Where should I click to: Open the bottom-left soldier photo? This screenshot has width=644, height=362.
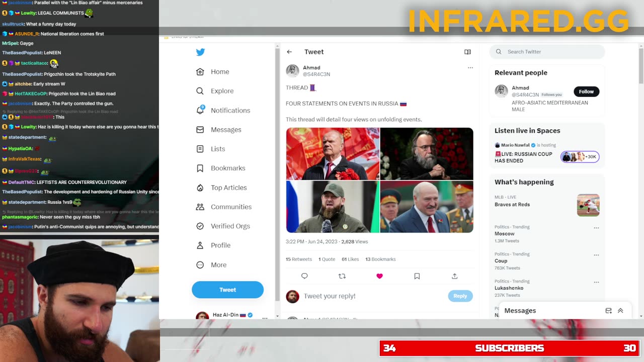tap(333, 207)
